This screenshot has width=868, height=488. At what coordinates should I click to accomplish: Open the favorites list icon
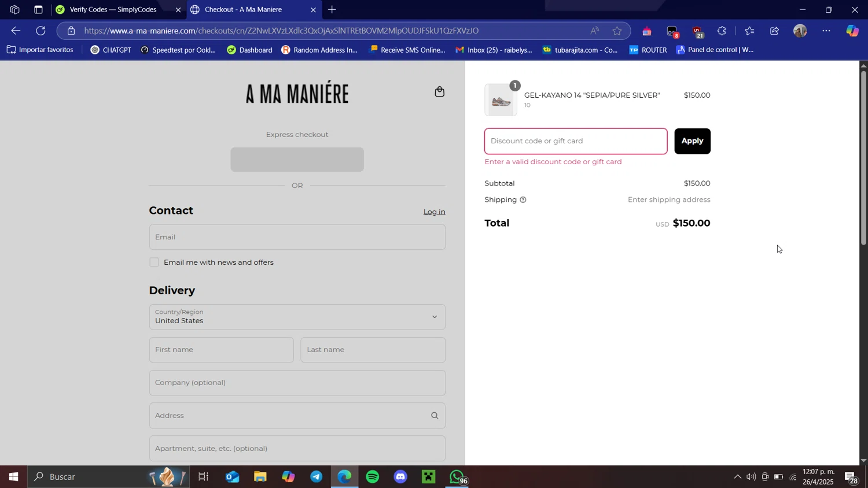[x=749, y=31]
